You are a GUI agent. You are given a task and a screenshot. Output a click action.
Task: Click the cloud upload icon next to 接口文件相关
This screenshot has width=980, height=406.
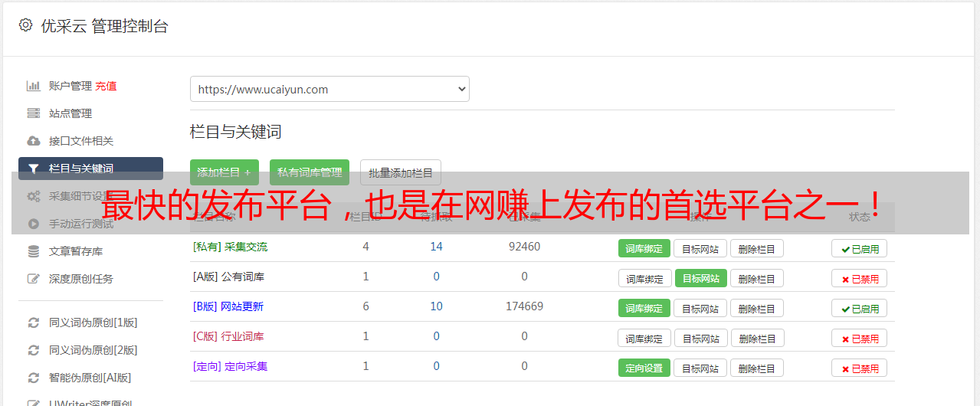33,141
